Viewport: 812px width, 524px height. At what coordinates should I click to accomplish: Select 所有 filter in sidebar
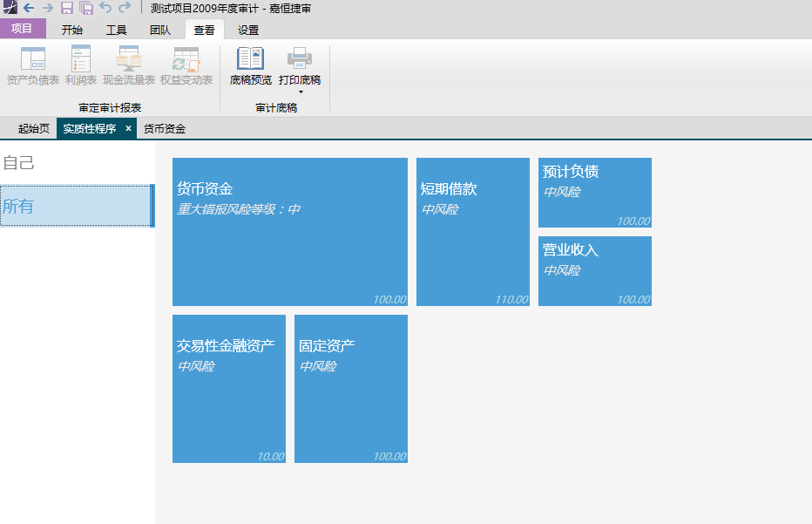click(x=78, y=206)
